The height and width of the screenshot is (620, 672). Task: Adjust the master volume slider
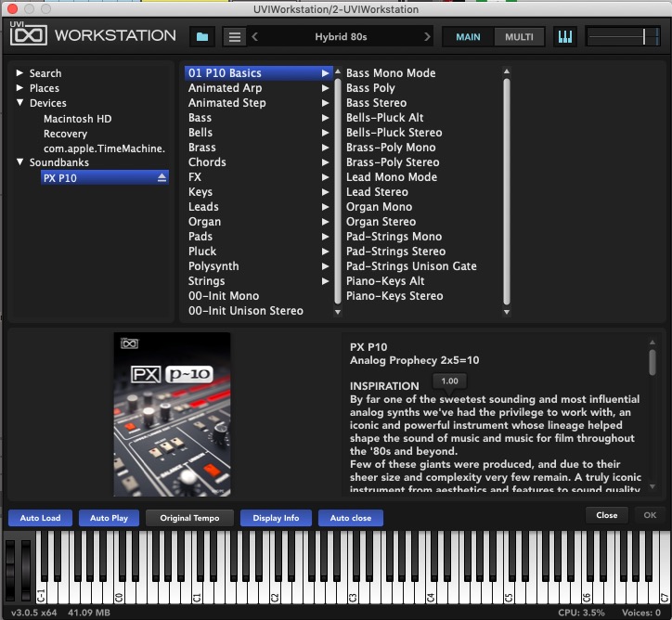[x=623, y=37]
